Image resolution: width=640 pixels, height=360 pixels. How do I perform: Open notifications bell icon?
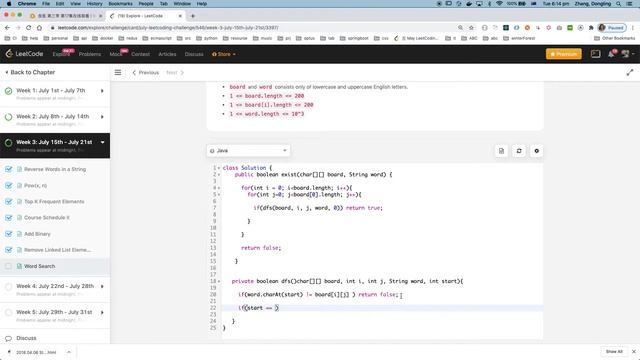611,54
